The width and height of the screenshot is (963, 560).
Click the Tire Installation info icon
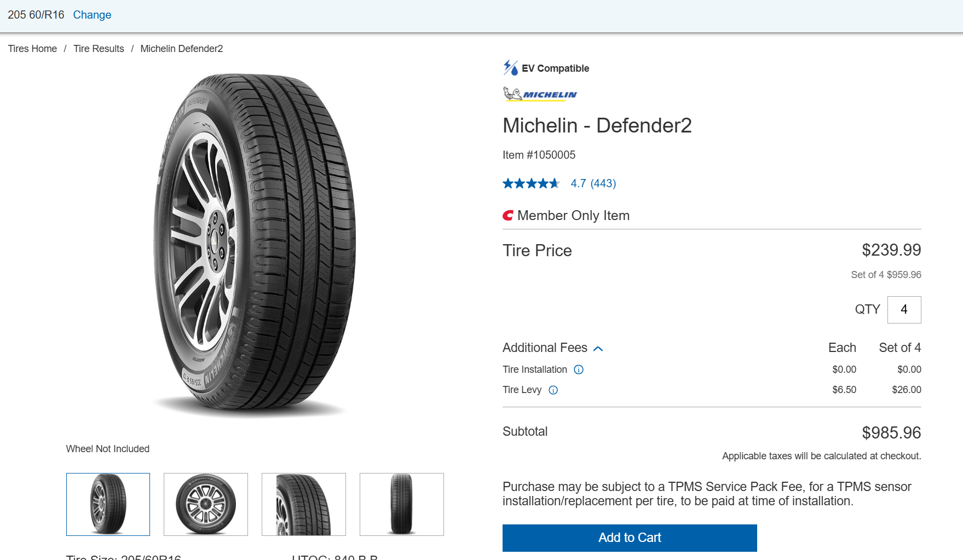tap(578, 370)
